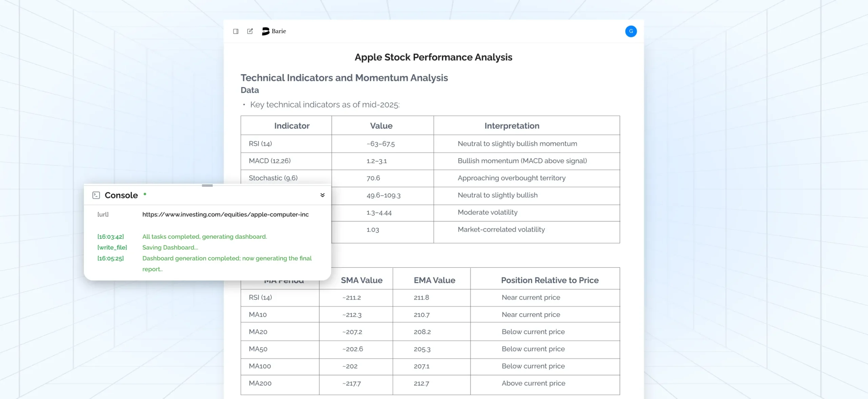Click the '212.7' EMA value
The image size is (868, 399).
click(x=421, y=384)
